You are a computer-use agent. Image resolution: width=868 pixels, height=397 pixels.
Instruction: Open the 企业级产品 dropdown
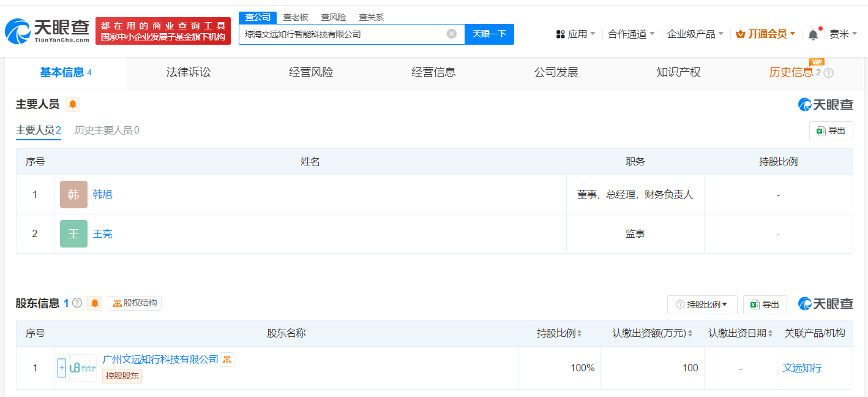click(695, 34)
